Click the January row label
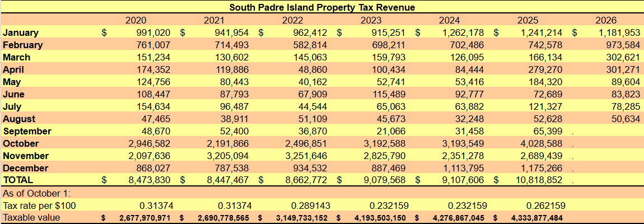The width and height of the screenshot is (644, 224). pos(21,32)
